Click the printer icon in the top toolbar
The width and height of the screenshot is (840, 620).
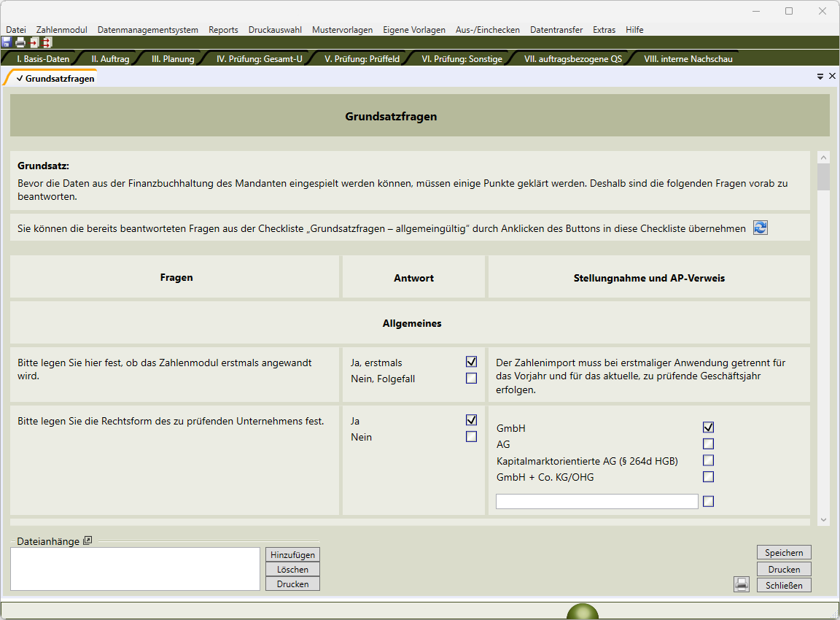20,42
